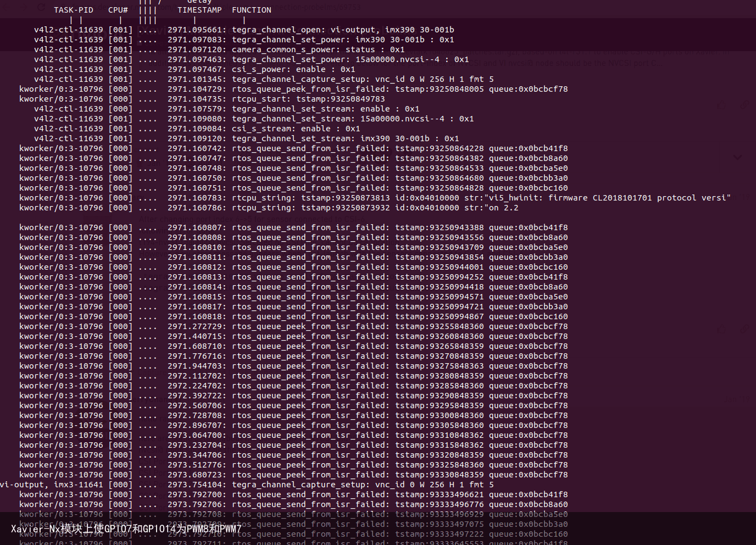Select timestamp 2971.160807 in the trace

[194, 227]
